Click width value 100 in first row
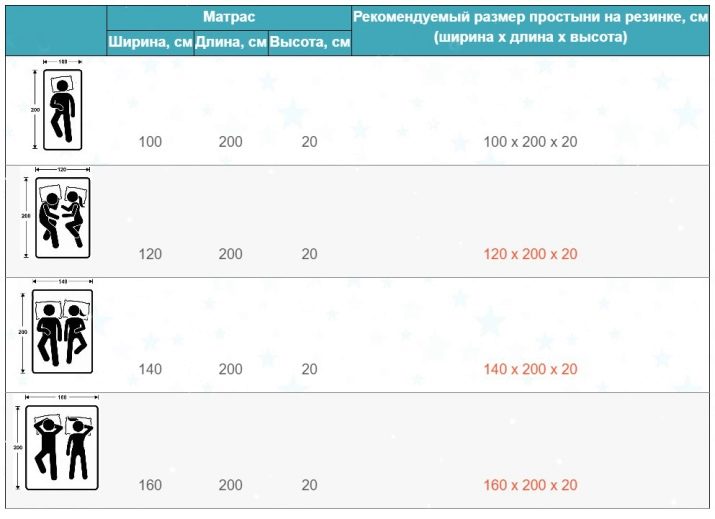715x519 pixels. (150, 142)
